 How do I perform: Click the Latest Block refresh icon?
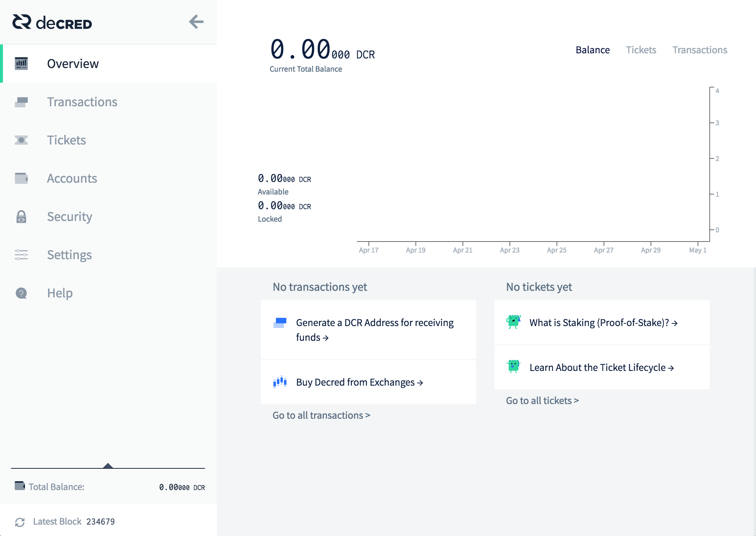tap(20, 522)
